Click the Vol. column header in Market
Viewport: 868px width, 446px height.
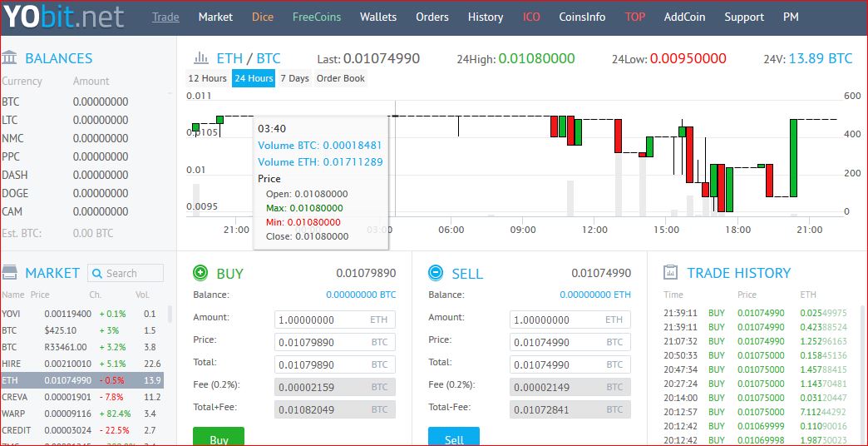coord(142,295)
